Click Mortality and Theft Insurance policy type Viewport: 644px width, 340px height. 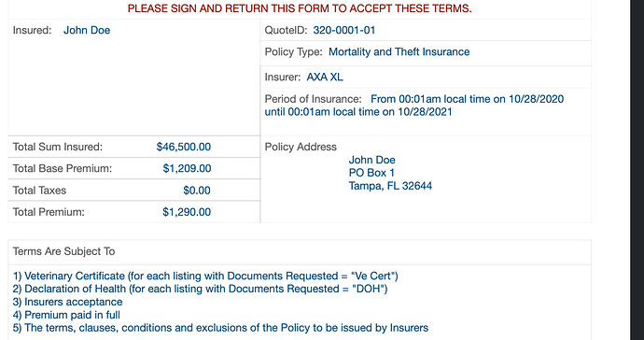tap(399, 51)
